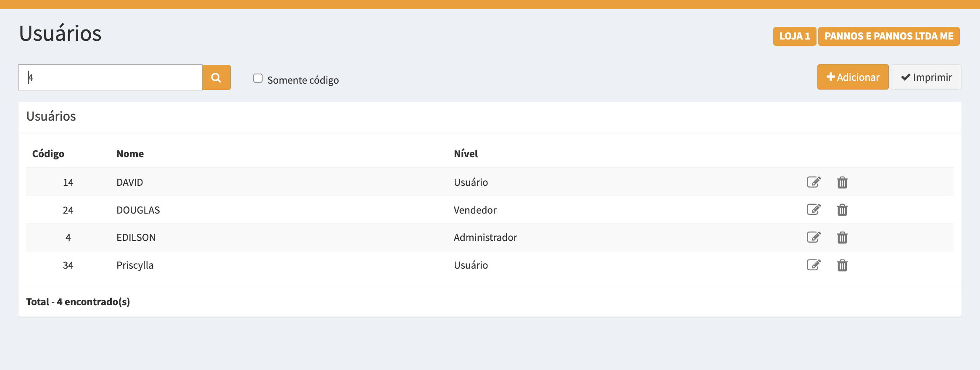Viewport: 980px width, 370px height.
Task: Enable the Somente código checkbox
Action: (x=258, y=78)
